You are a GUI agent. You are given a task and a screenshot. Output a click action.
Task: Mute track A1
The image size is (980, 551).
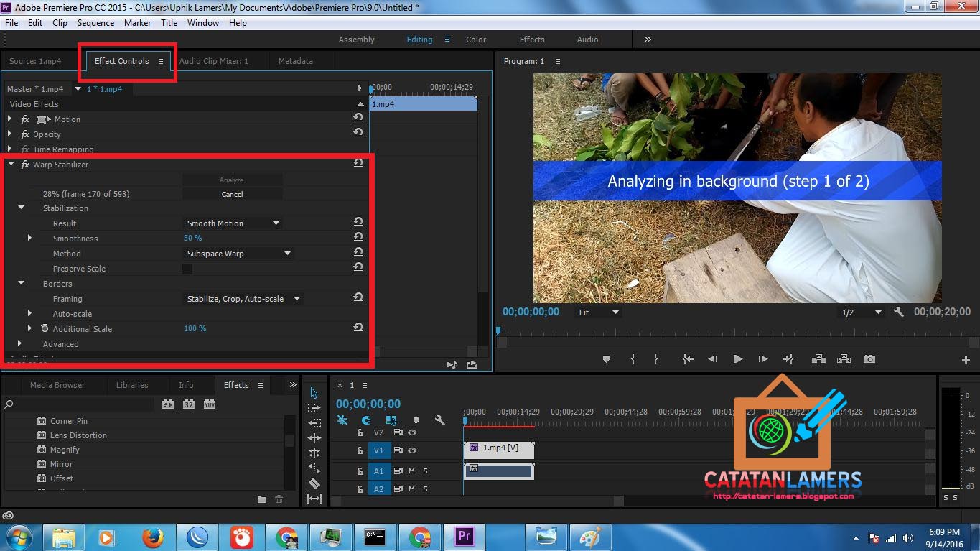(x=412, y=471)
